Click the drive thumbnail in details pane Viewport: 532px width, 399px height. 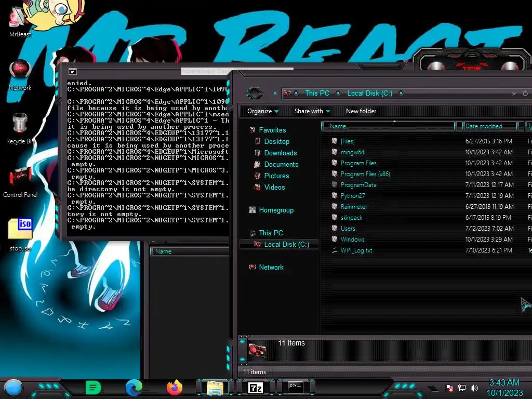pyautogui.click(x=258, y=350)
